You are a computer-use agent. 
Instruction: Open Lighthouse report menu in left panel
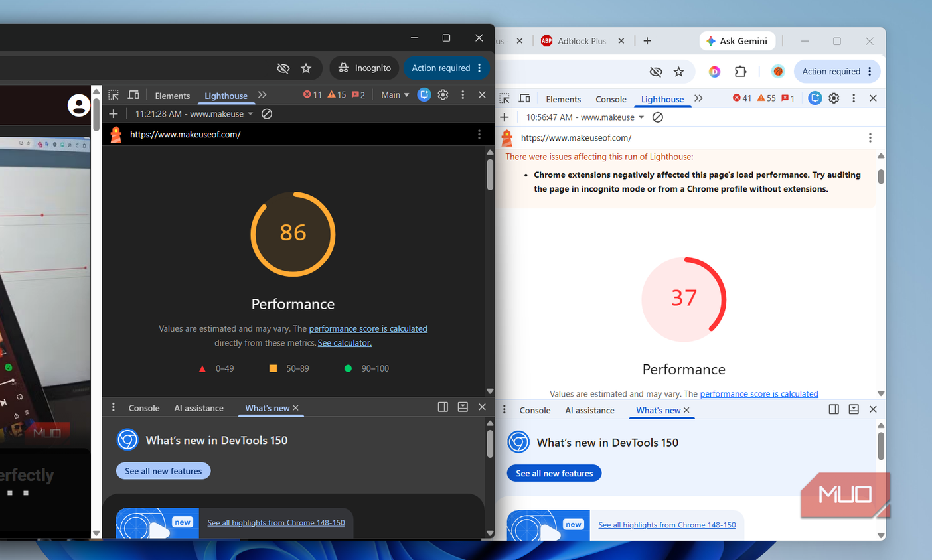[479, 135]
